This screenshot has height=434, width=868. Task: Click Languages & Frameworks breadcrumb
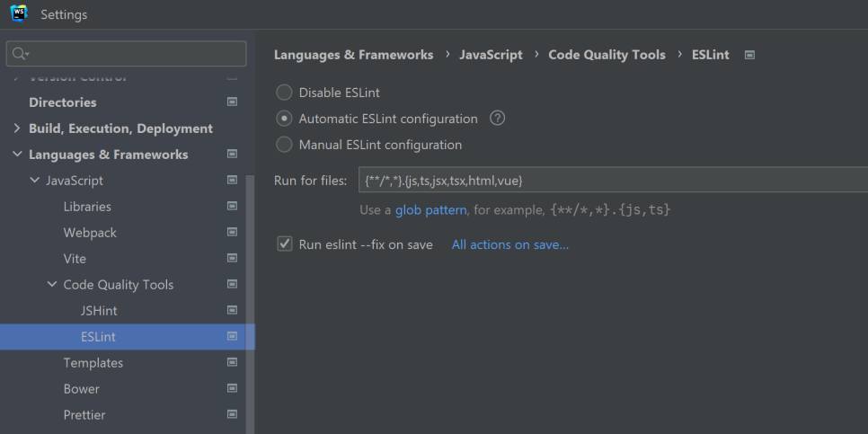pyautogui.click(x=353, y=55)
